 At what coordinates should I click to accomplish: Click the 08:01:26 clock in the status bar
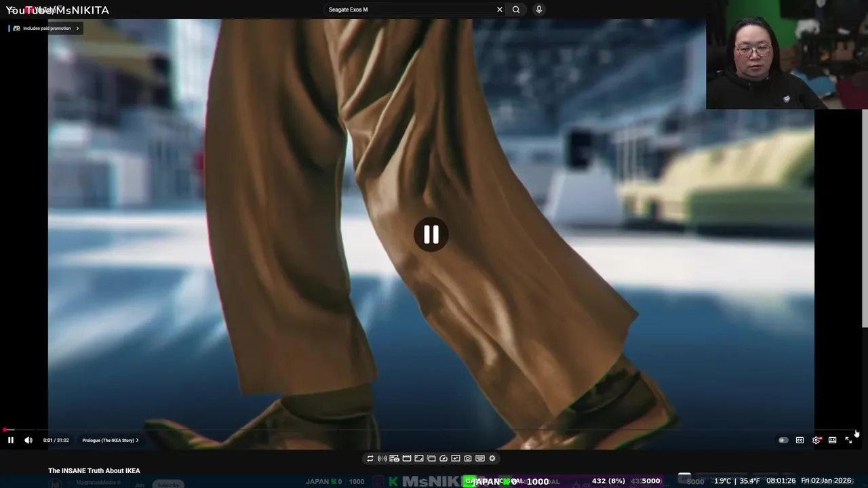[x=781, y=481]
